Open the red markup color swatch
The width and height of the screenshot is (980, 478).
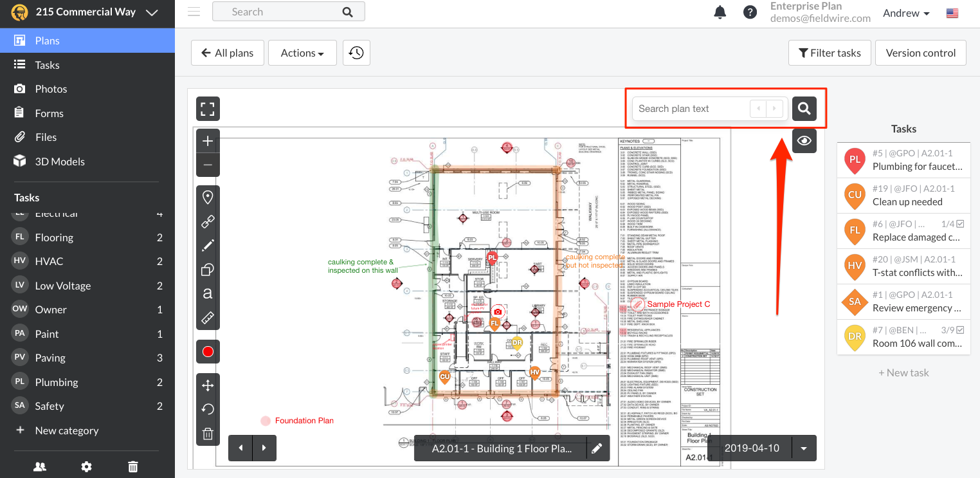(208, 351)
